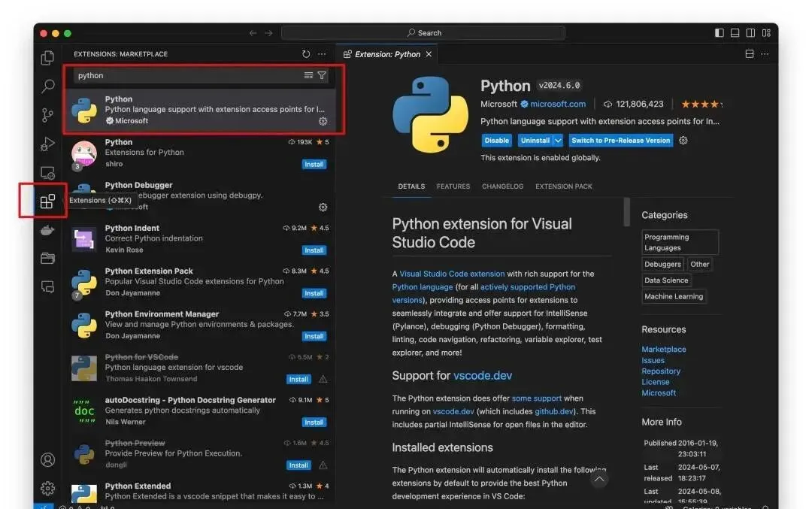Install deprecated Python for VSCode extension
Viewport: 812px width, 509px height.
pyautogui.click(x=298, y=379)
